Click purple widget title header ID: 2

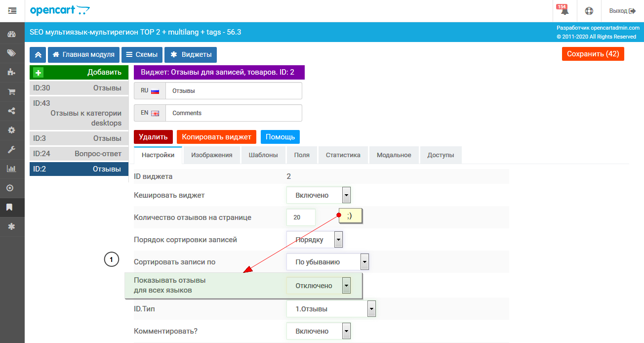point(219,72)
